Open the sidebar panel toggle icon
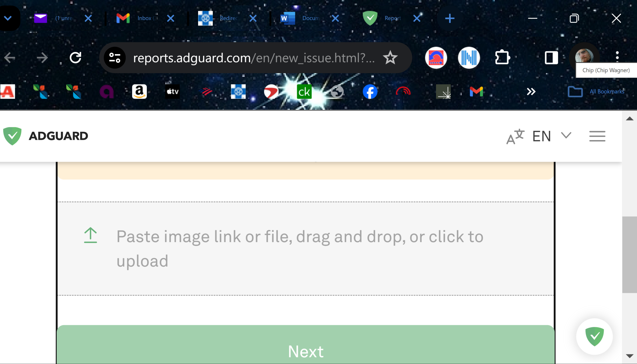The image size is (637, 364). (x=551, y=58)
